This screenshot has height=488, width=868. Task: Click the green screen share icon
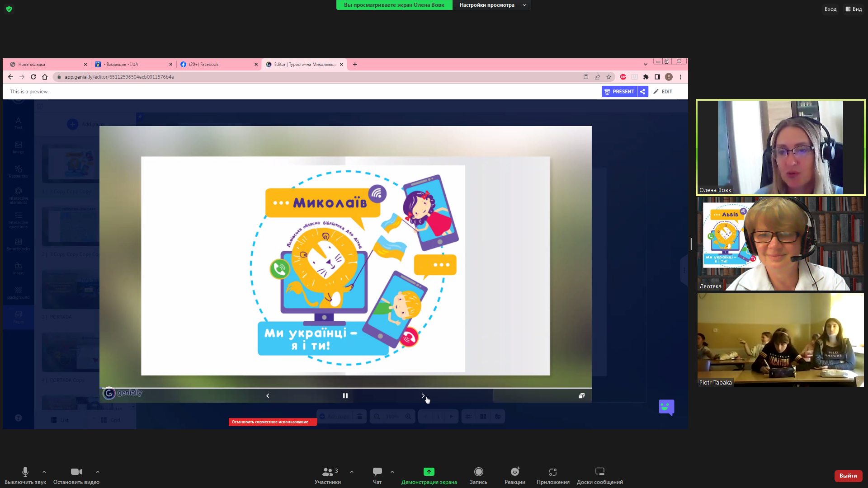click(429, 472)
